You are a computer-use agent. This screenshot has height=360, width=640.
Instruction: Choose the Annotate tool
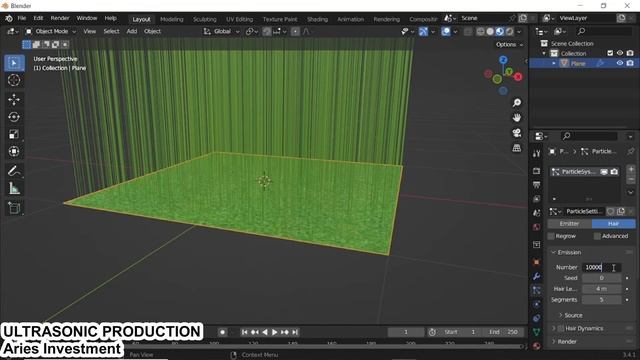[14, 171]
